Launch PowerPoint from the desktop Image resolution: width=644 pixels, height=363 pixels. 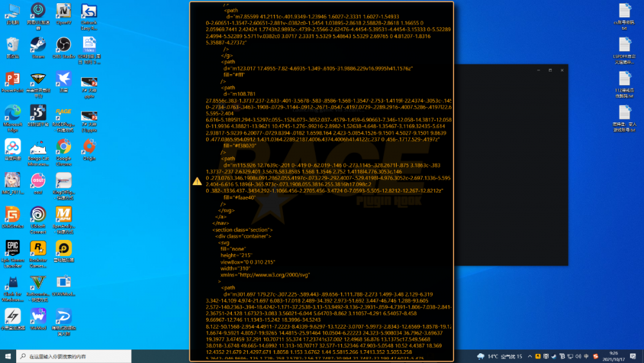click(13, 82)
